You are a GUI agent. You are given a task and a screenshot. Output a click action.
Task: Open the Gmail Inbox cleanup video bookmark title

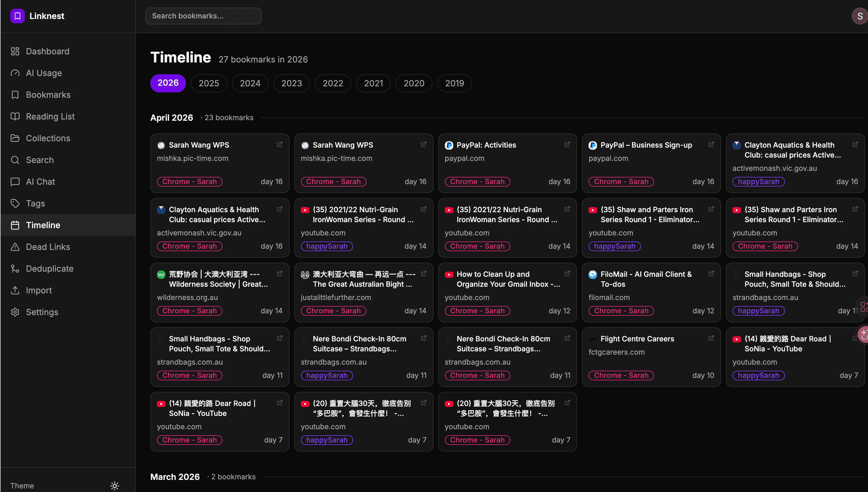pos(508,279)
